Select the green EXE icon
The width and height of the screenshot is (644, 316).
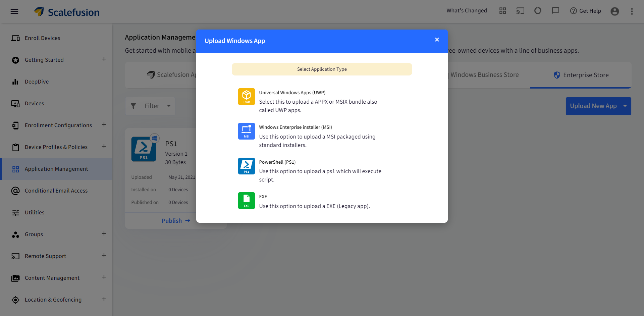click(247, 201)
